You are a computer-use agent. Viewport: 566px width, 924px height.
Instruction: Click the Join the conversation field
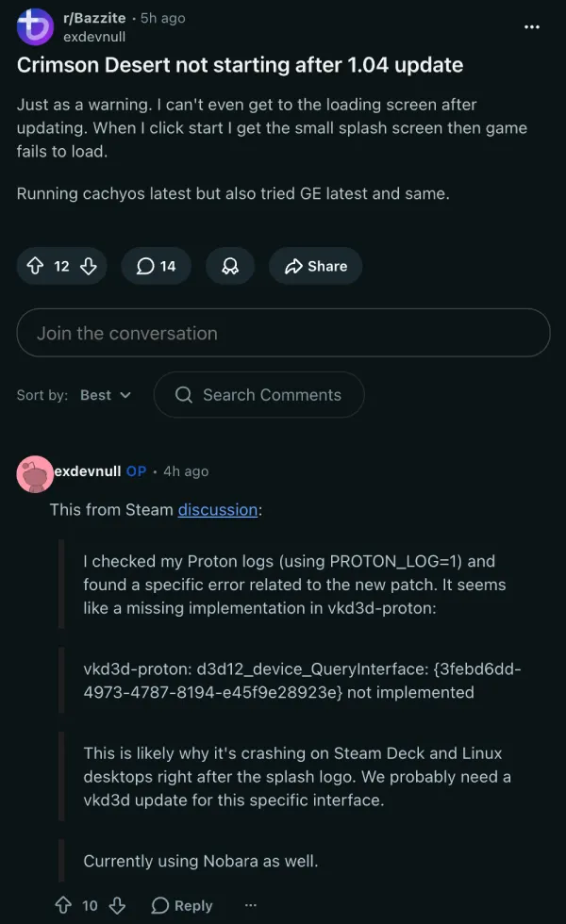283,333
